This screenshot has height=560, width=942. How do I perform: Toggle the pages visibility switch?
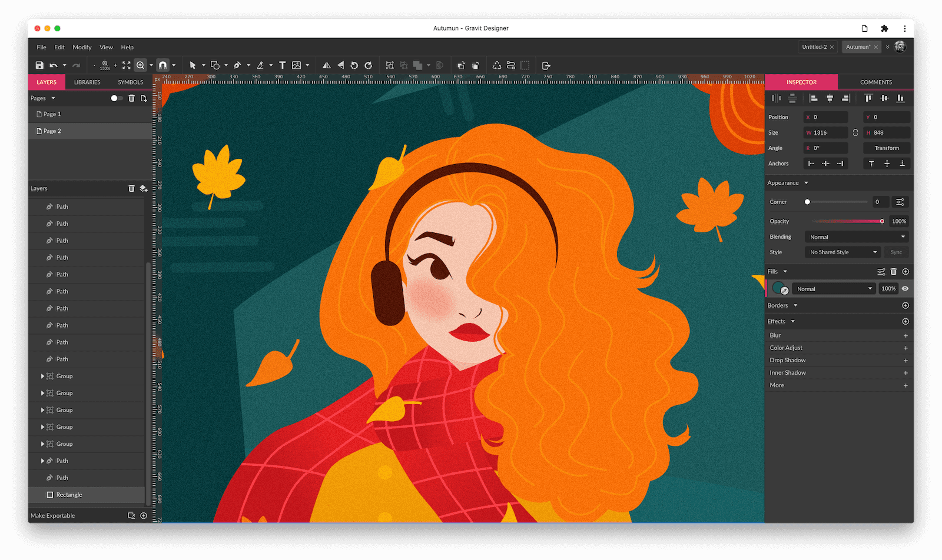point(115,98)
